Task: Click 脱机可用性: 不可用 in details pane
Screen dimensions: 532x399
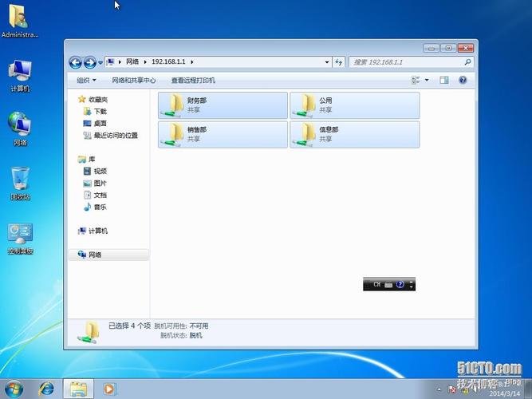Action: point(181,326)
